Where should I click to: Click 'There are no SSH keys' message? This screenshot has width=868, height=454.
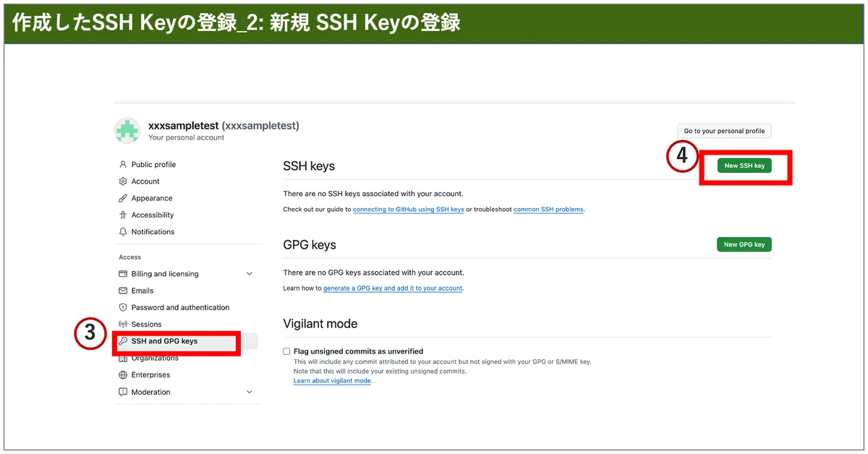373,194
